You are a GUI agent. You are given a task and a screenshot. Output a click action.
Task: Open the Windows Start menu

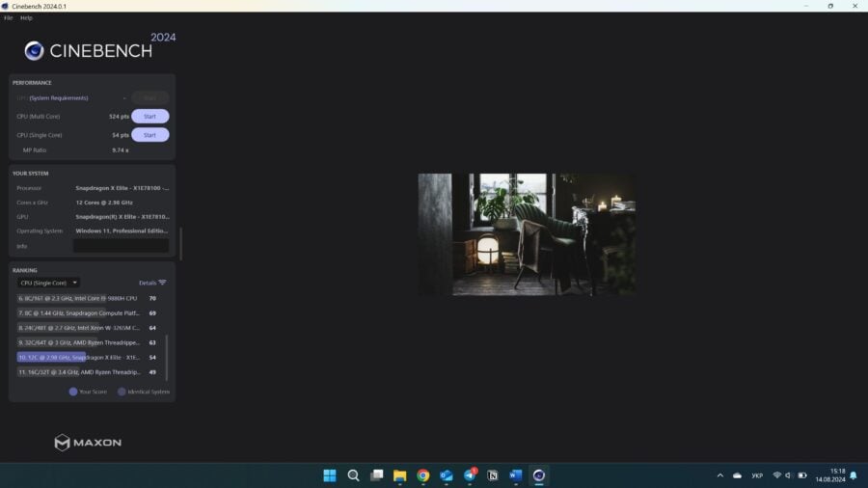pyautogui.click(x=330, y=475)
